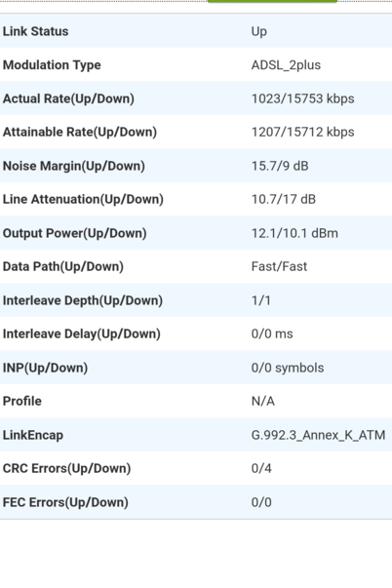Click the noise margin value 15.7/9 dB
The height and width of the screenshot is (588, 392).
(280, 166)
